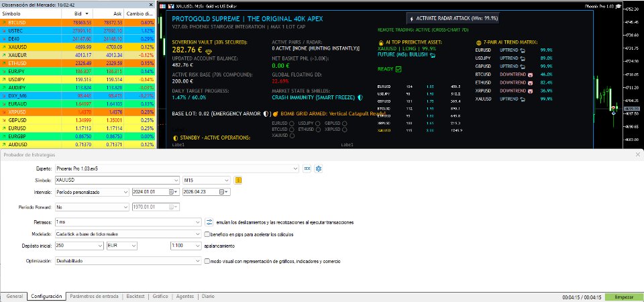Select the XAUUSD radio circle in bomb grid
Image resolution: width=644 pixels, height=302 pixels.
pyautogui.click(x=292, y=136)
